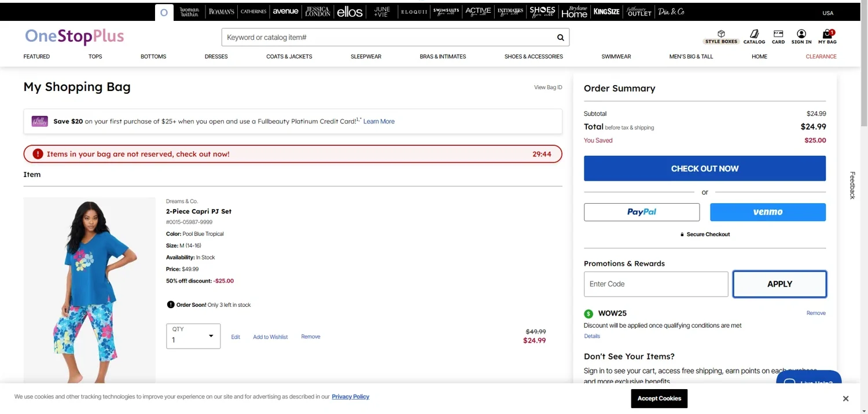
Task: Open My Bag cart icon
Action: point(827,37)
